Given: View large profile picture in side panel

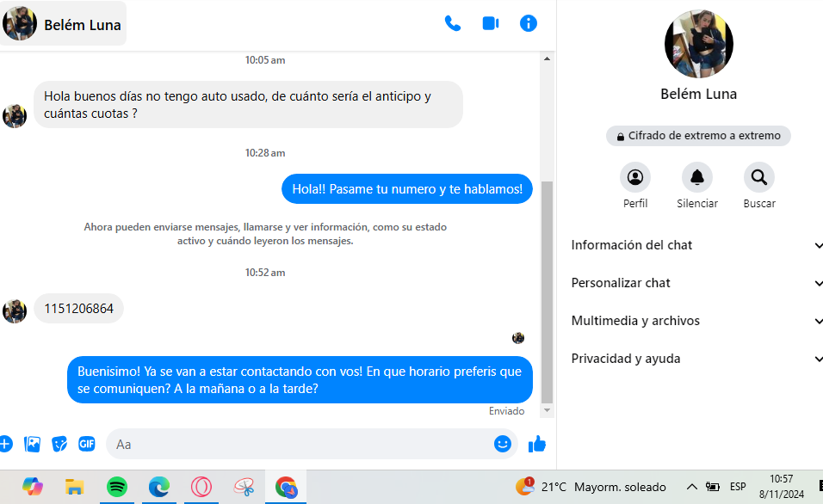Looking at the screenshot, I should 699,44.
